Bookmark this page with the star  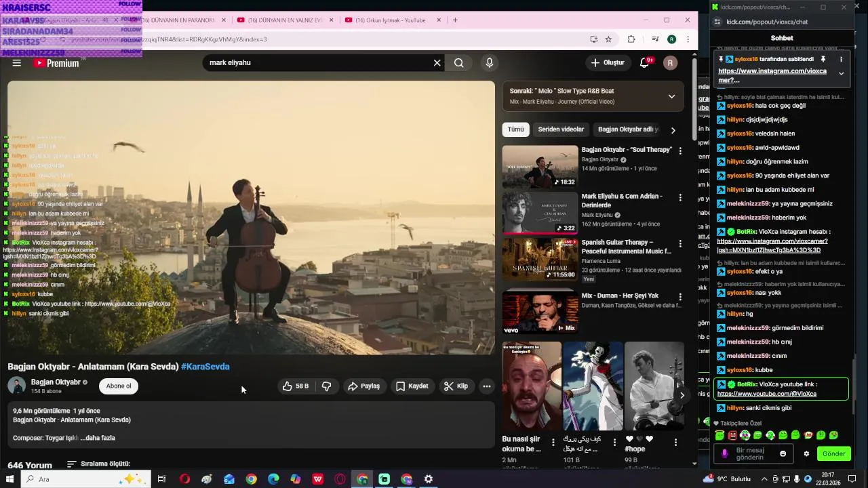pos(608,39)
